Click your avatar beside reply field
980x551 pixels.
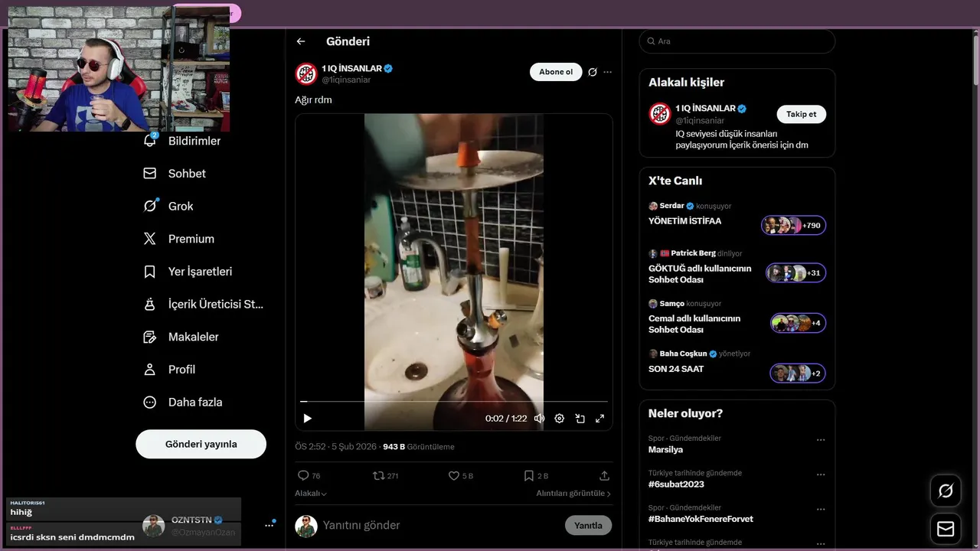[306, 526]
